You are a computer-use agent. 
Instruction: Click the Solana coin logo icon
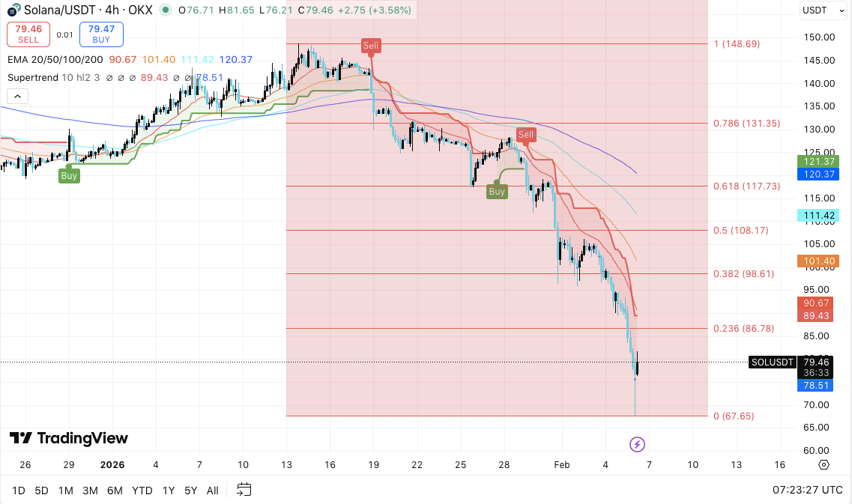click(x=13, y=10)
